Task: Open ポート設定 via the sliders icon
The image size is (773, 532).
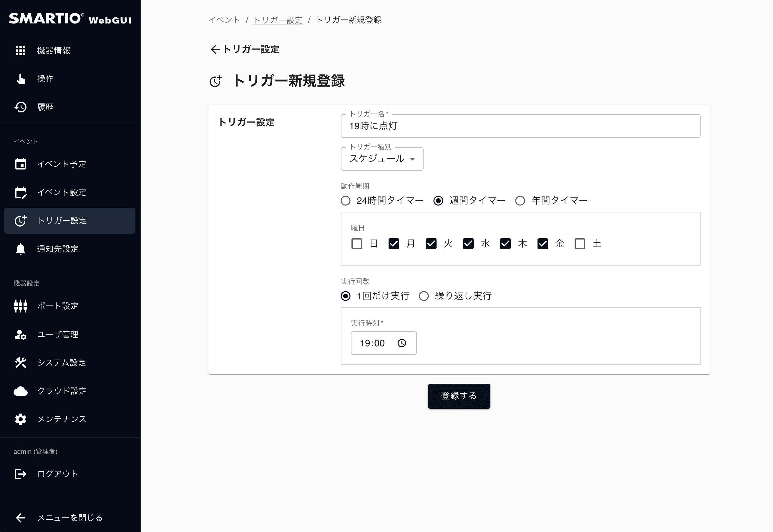Action: point(21,306)
